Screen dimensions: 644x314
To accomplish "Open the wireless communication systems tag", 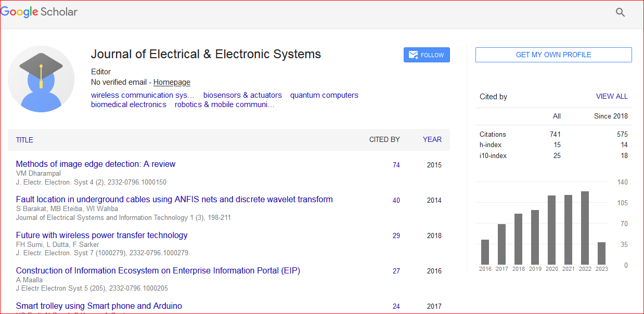I will pyautogui.click(x=143, y=95).
